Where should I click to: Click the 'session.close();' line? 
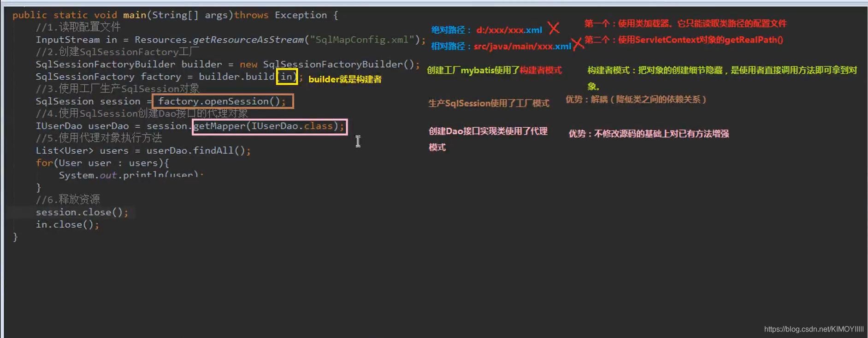tap(82, 212)
